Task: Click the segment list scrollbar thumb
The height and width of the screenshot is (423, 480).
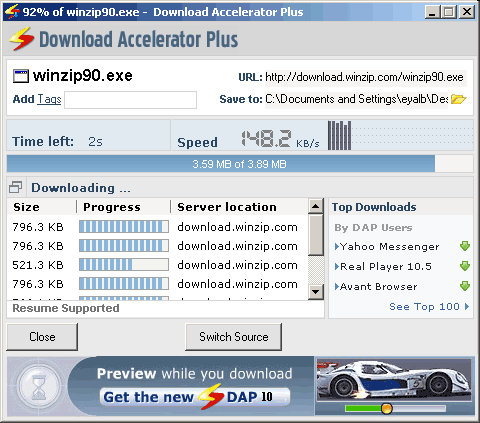Action: tap(315, 235)
